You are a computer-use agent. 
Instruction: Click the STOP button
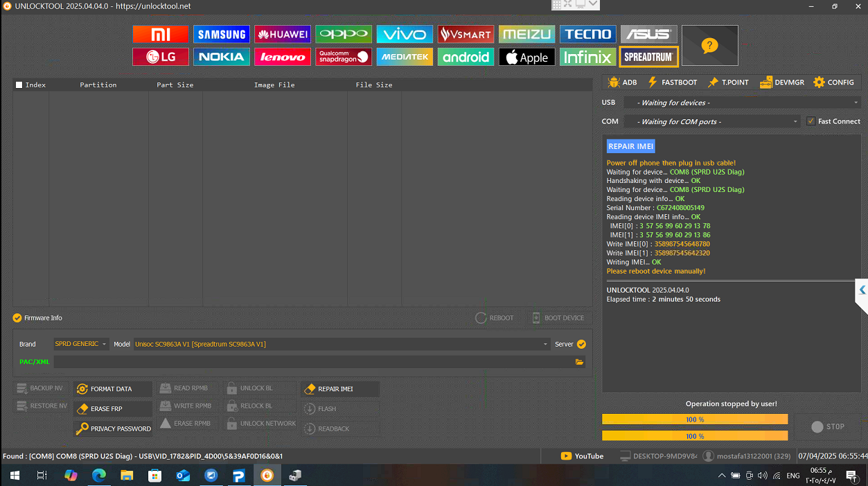click(829, 427)
